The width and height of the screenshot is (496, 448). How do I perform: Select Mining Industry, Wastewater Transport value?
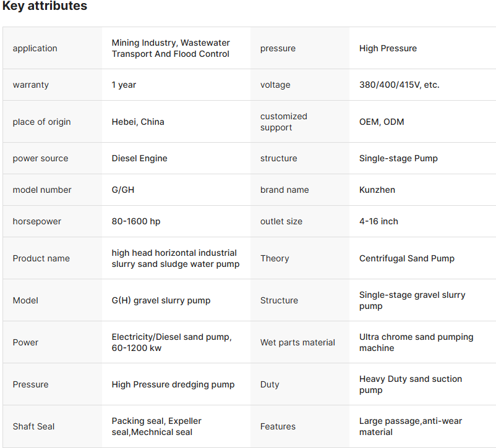point(171,48)
